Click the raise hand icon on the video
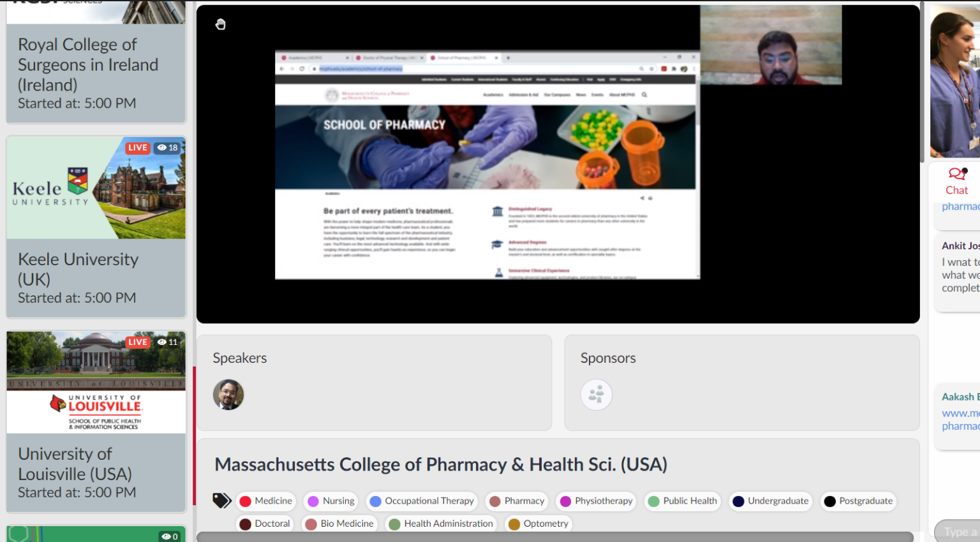980x542 pixels. [221, 24]
